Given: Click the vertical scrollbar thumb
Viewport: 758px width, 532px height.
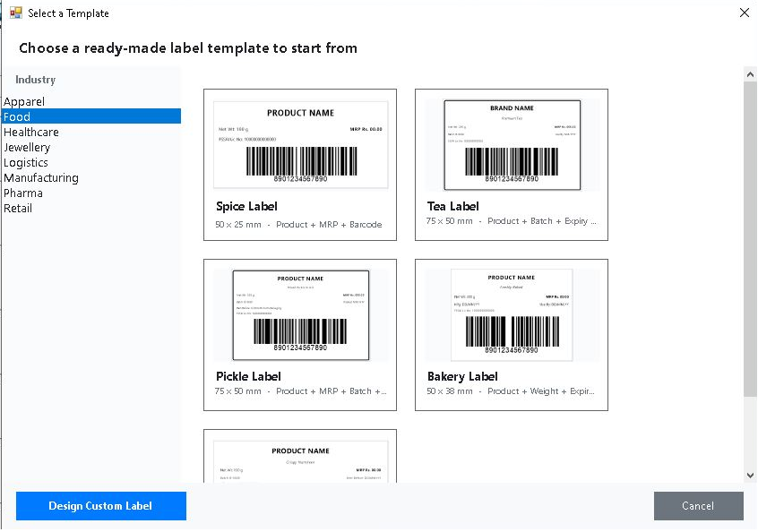Looking at the screenshot, I should click(750, 239).
